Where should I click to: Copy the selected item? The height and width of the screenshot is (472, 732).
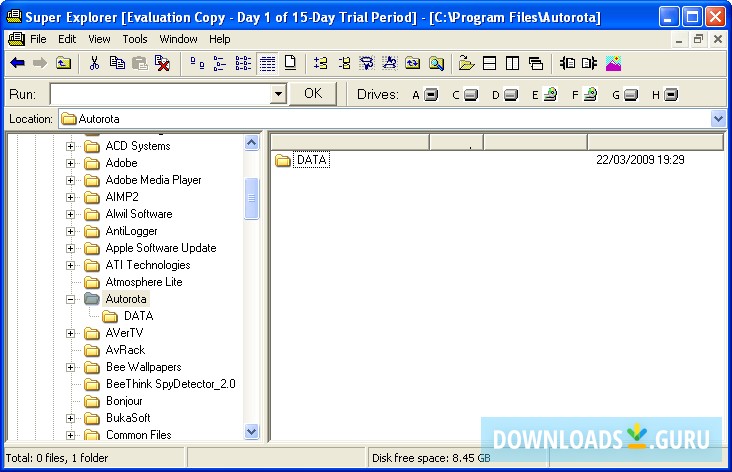click(x=117, y=63)
